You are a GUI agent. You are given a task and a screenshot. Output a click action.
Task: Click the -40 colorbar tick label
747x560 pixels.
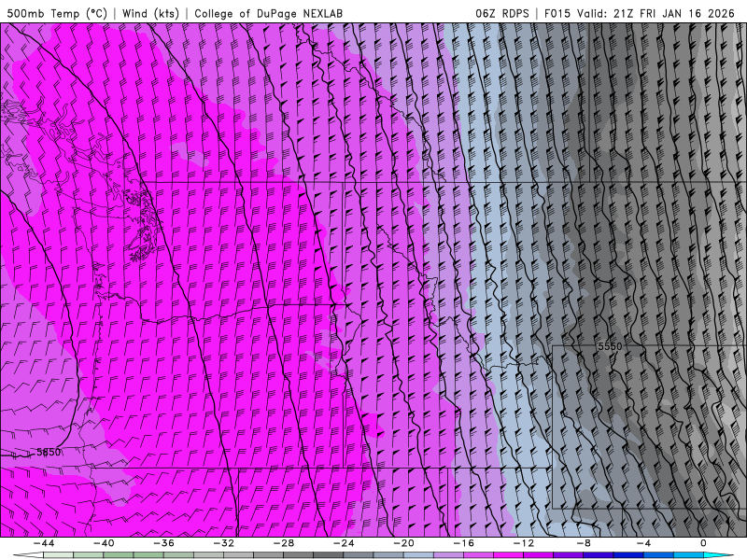tap(104, 543)
